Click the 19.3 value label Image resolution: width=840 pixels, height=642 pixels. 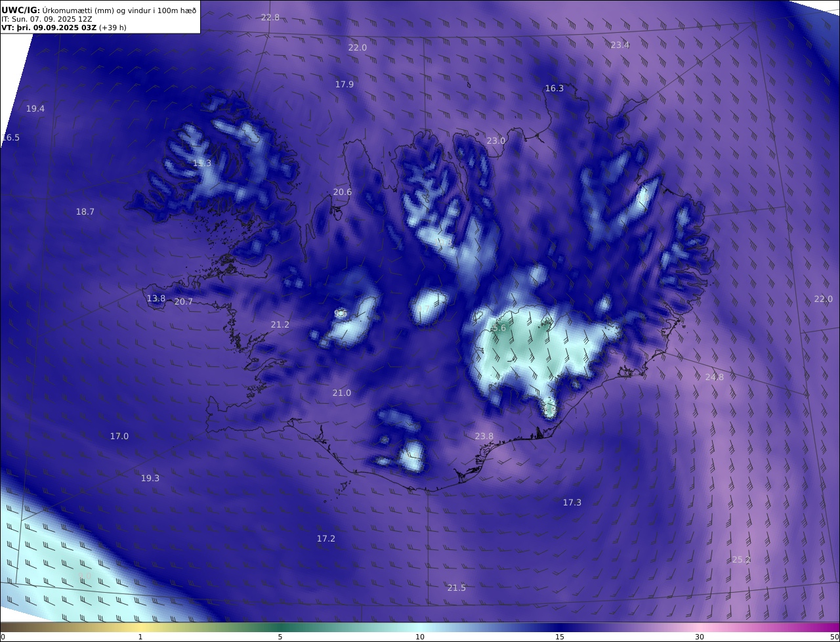150,478
